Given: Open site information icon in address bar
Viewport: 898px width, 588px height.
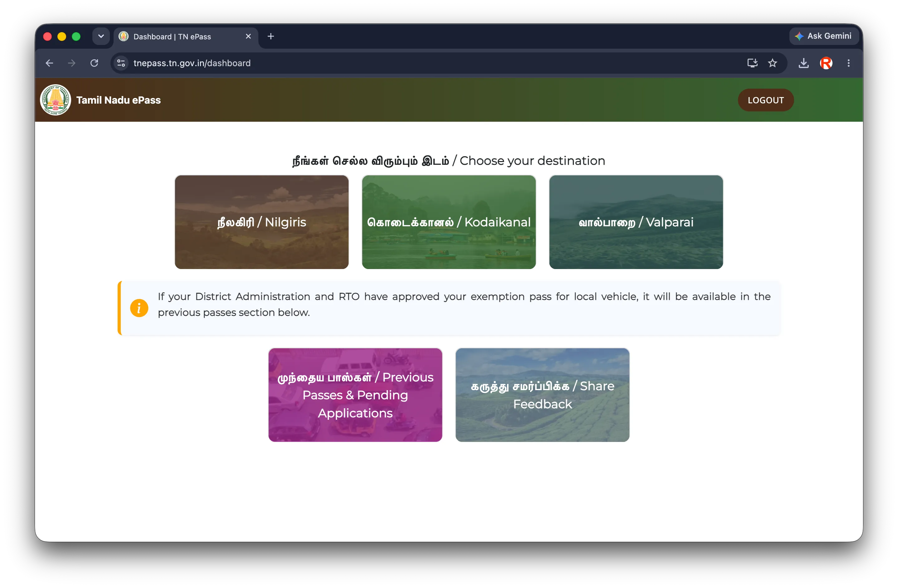Looking at the screenshot, I should click(121, 63).
